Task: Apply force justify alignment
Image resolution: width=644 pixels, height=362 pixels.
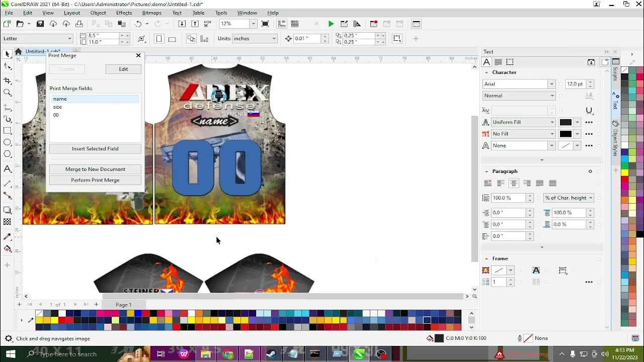Action: tap(553, 183)
